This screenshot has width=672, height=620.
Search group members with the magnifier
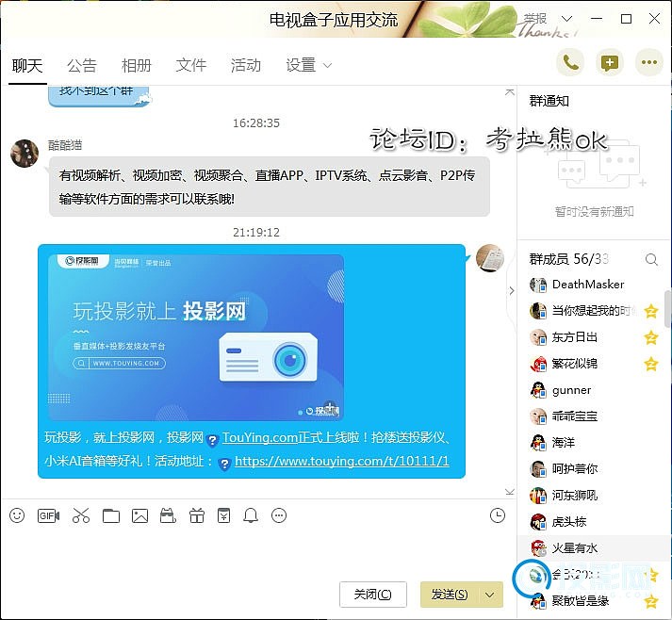tap(651, 259)
